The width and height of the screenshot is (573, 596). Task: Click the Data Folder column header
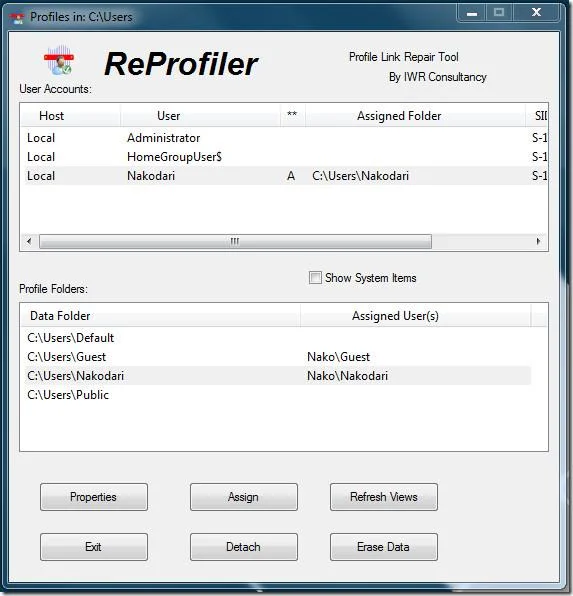[x=161, y=315]
